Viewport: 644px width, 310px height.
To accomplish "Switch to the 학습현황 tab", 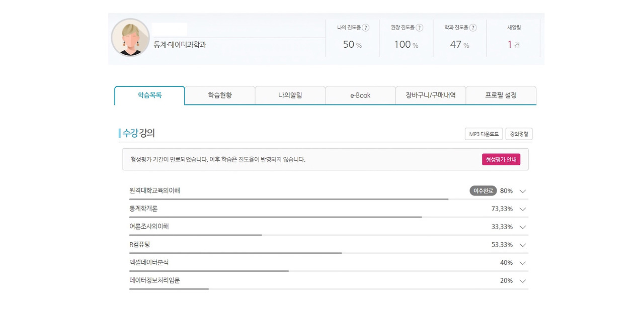I will pos(220,95).
